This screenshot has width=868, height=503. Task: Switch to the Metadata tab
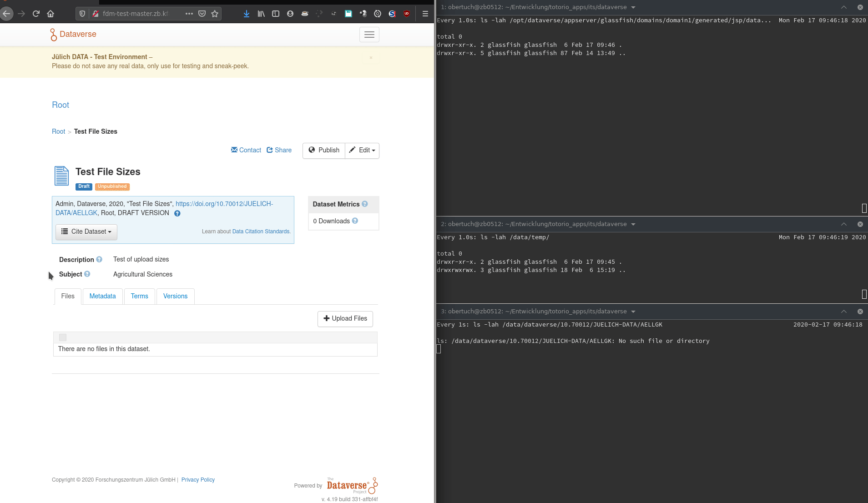coord(102,297)
